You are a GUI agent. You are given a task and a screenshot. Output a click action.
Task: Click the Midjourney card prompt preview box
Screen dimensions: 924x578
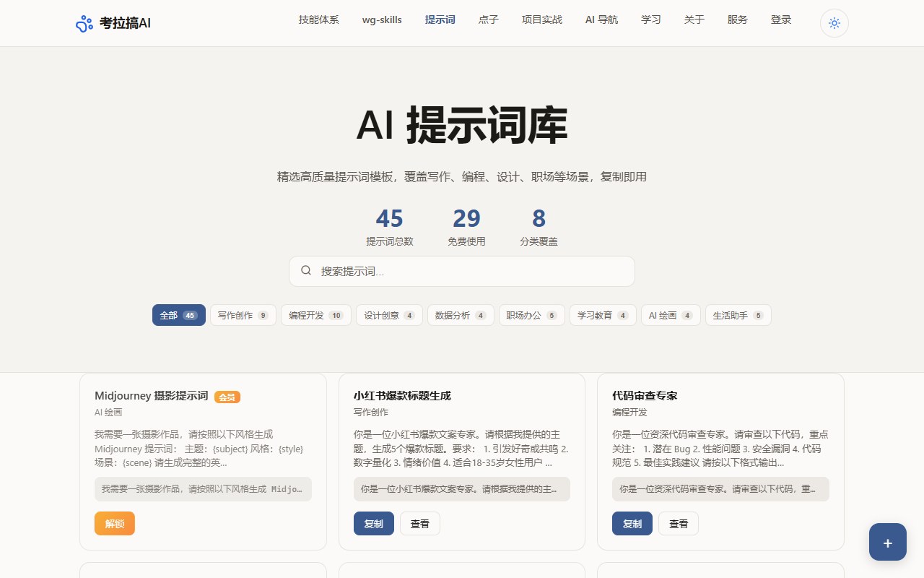point(203,489)
